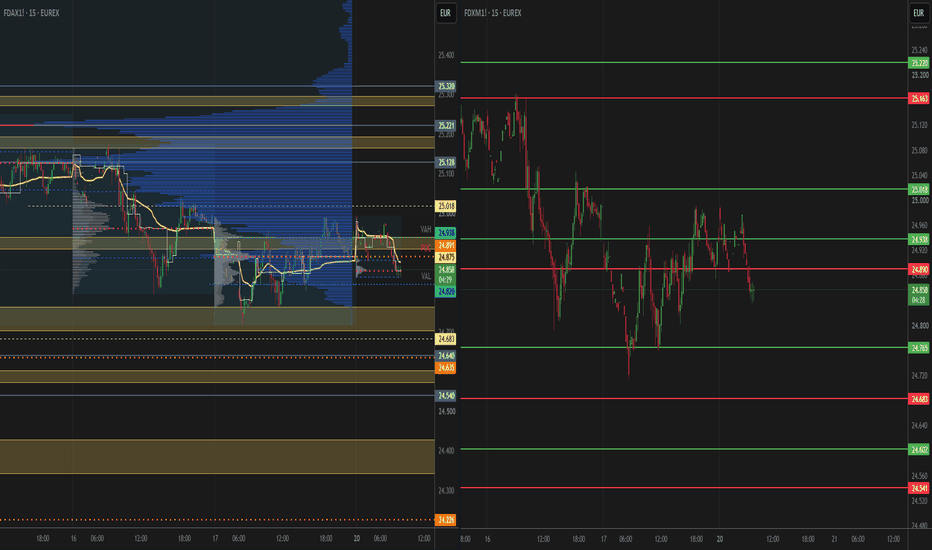Select the orange 24.226 price label at bottom
Image resolution: width=932 pixels, height=550 pixels.
tap(446, 520)
